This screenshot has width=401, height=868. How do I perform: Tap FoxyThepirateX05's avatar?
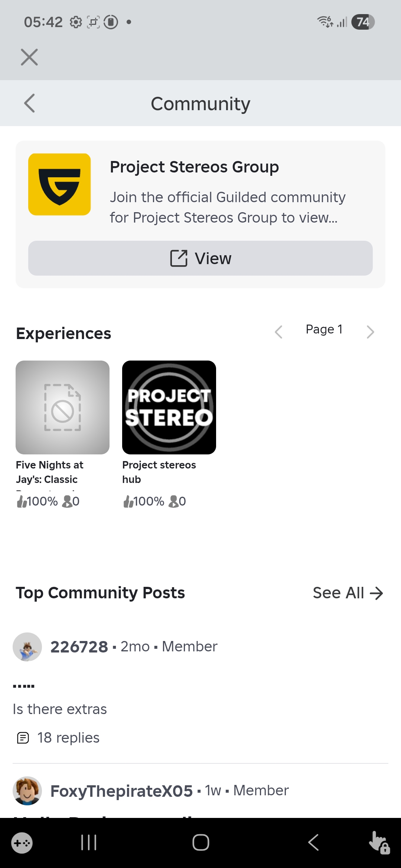tap(27, 790)
